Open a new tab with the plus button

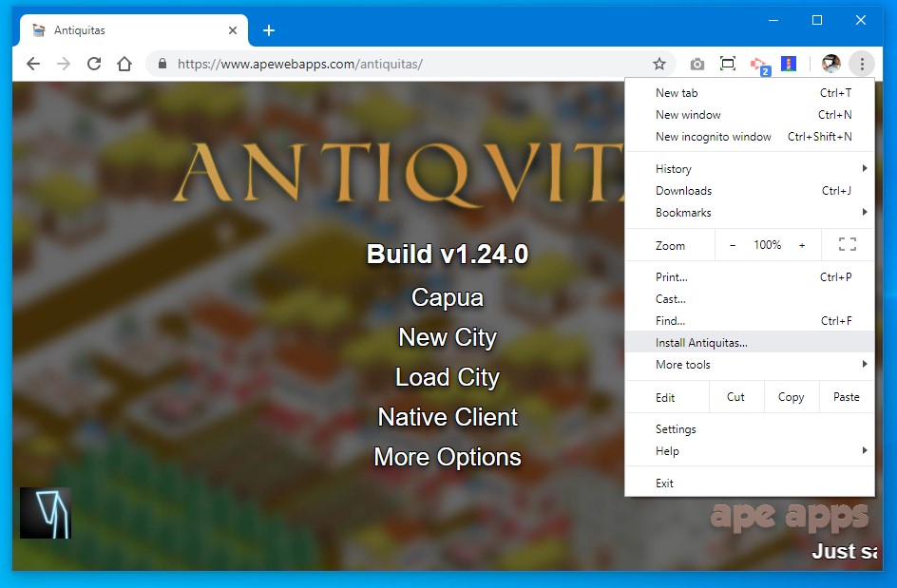click(269, 30)
